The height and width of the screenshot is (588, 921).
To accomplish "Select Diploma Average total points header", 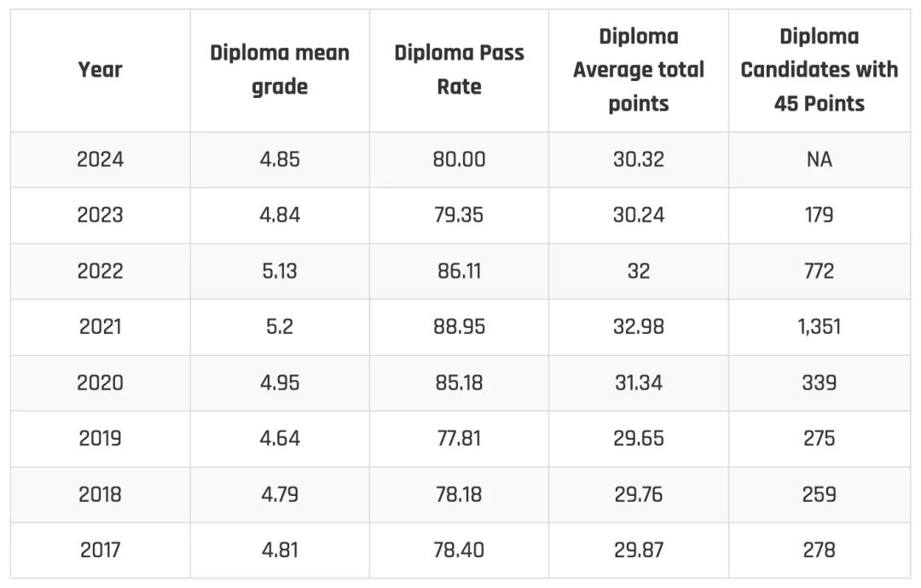I will pyautogui.click(x=639, y=70).
